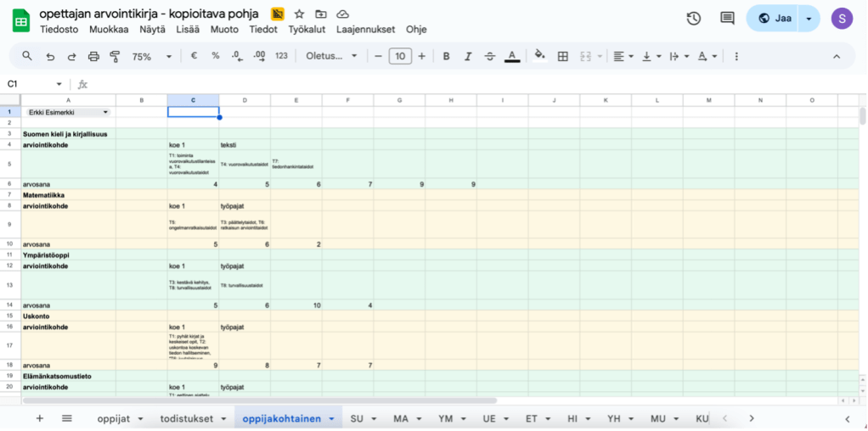Toggle italic formatting
868x431 pixels.
click(x=467, y=57)
